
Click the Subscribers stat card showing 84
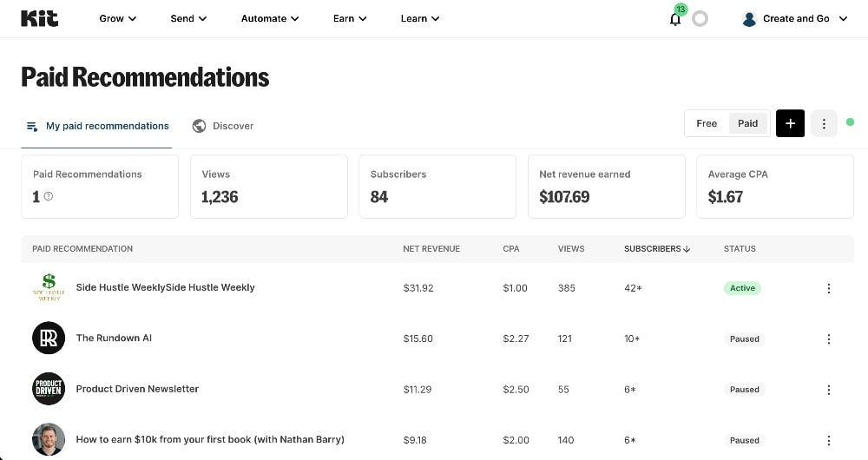pos(437,187)
